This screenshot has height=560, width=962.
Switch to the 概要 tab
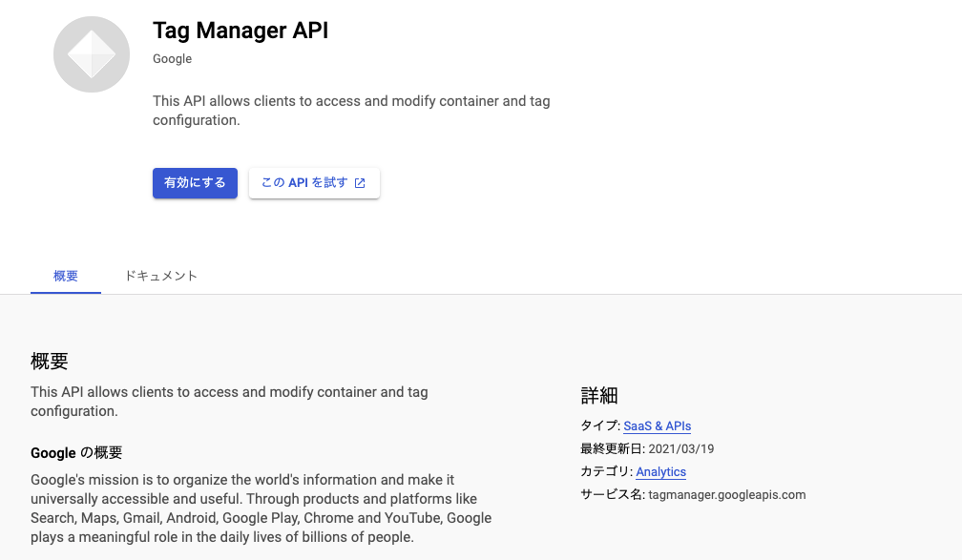pyautogui.click(x=66, y=277)
